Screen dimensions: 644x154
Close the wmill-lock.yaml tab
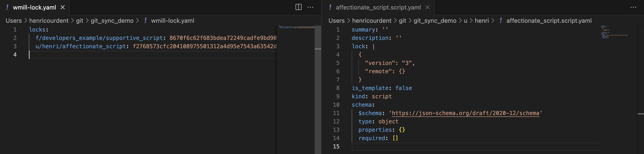63,7
